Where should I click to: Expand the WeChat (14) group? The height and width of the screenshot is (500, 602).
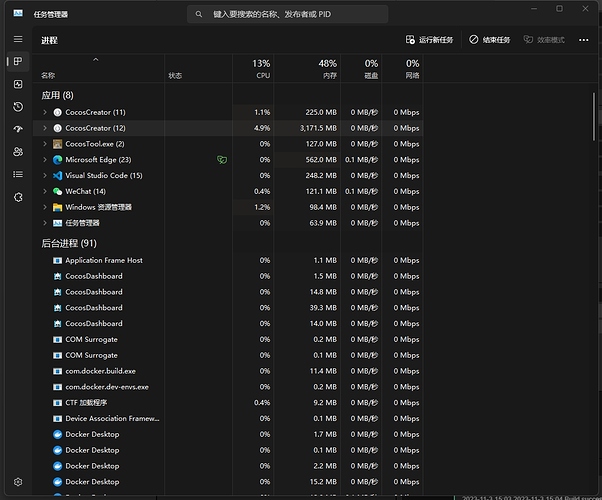(45, 191)
